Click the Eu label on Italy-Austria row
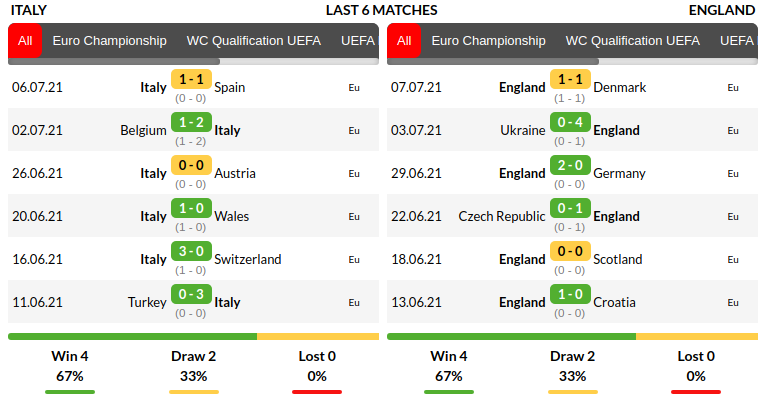Screen dimensions: 764x406 tap(354, 174)
